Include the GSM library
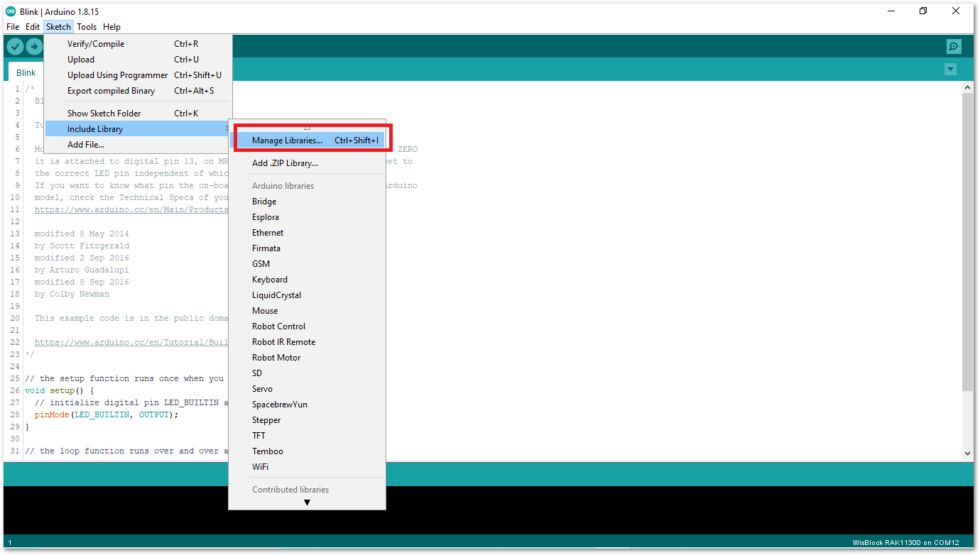Image resolution: width=980 pixels, height=555 pixels. tap(307, 264)
